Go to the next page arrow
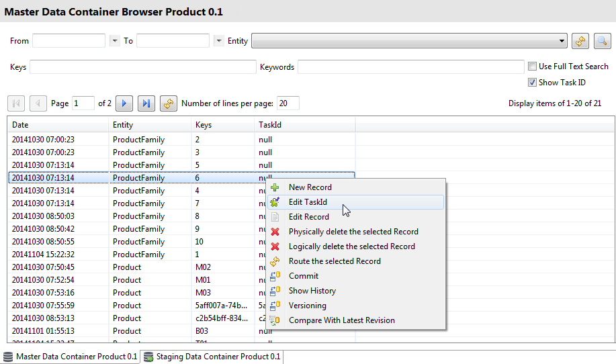The width and height of the screenshot is (616, 364). pos(124,103)
